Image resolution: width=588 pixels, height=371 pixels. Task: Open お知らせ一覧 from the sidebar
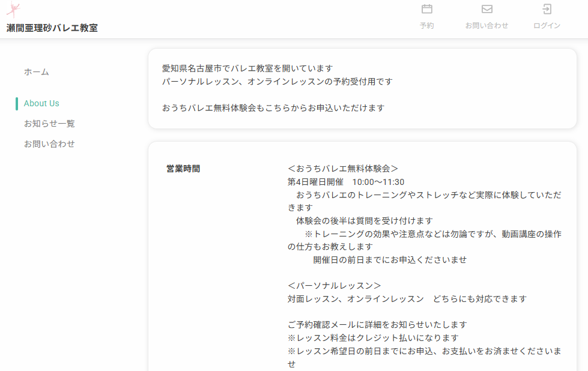click(49, 124)
